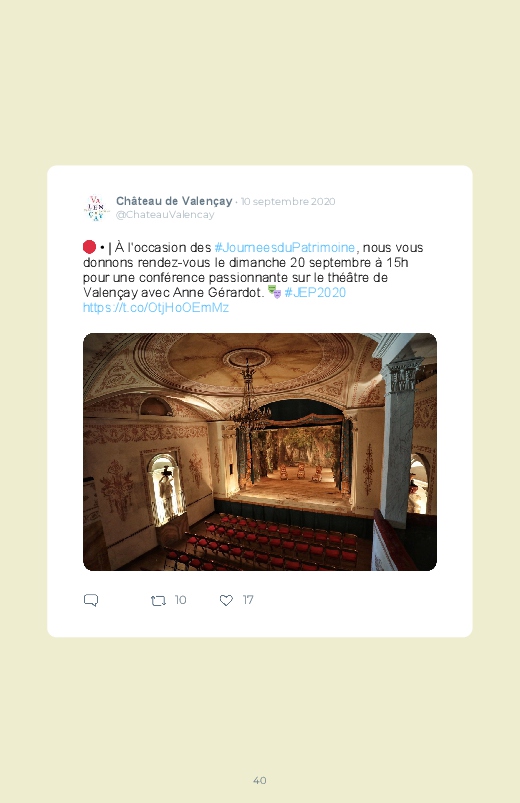Follow the t.co/OtjHoOEmMz link
The image size is (520, 803).
(156, 307)
